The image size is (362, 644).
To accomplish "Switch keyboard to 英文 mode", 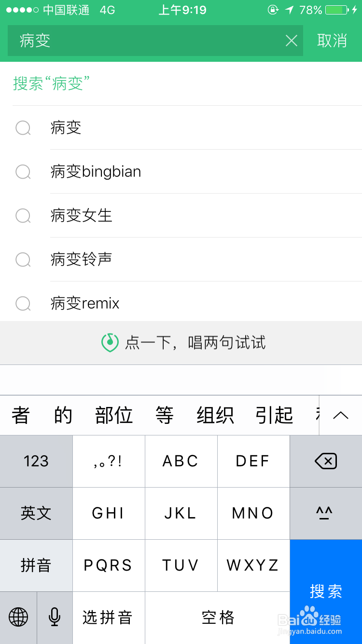I will [x=36, y=513].
